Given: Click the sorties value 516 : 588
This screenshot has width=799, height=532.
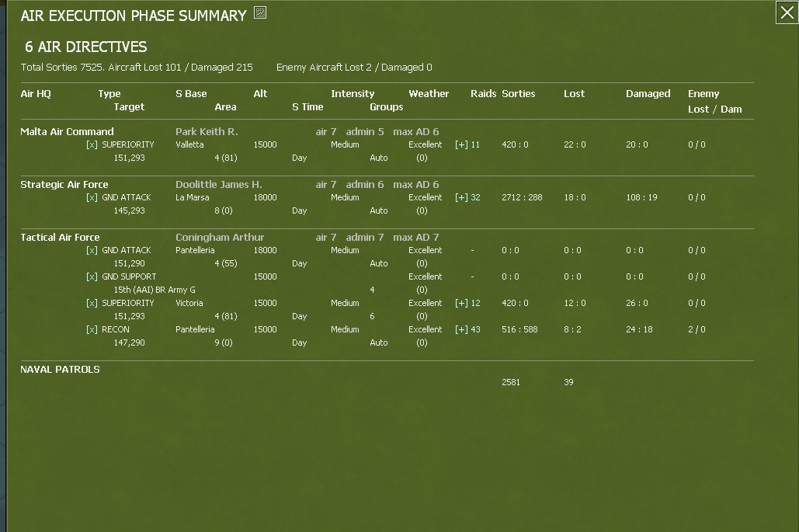Looking at the screenshot, I should 519,330.
